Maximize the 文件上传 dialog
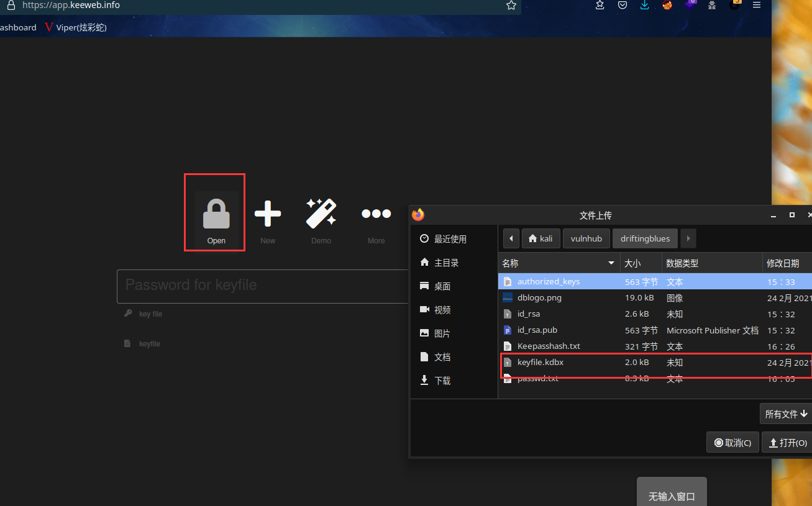Screen dimensions: 812x506 (792, 215)
